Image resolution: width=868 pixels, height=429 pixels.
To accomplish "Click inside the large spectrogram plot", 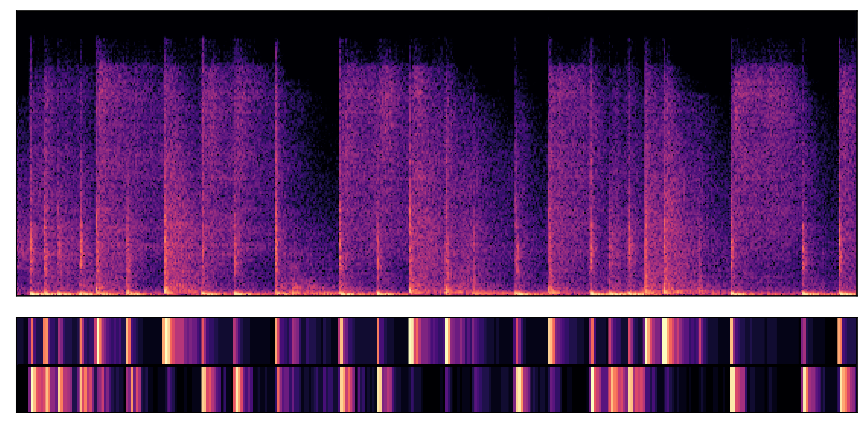I will click(436, 153).
